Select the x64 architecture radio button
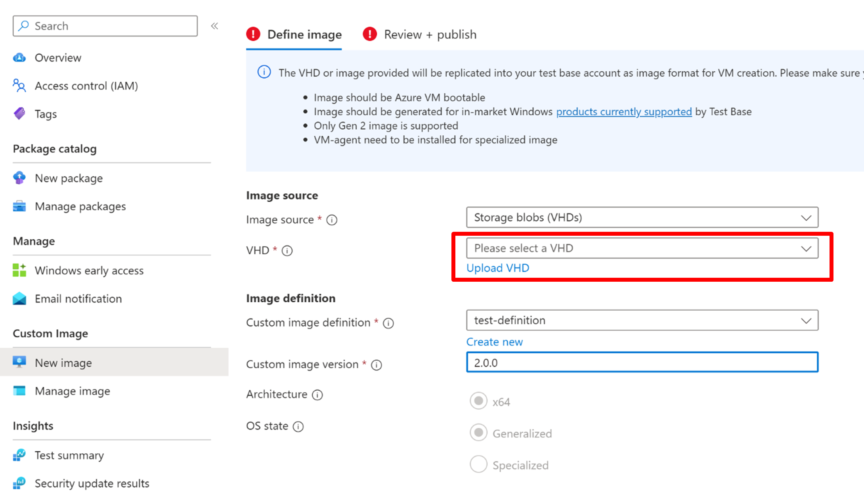This screenshot has height=504, width=864. coord(478,401)
